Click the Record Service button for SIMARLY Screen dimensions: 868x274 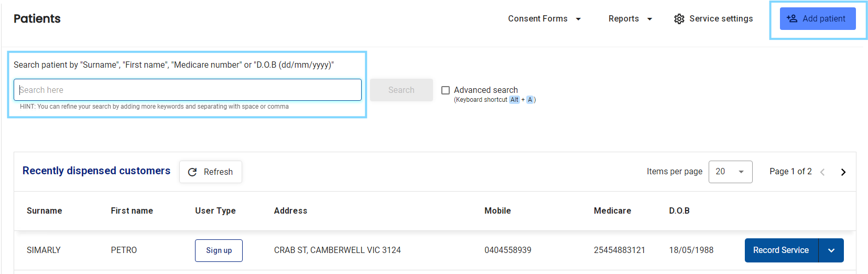tap(781, 250)
